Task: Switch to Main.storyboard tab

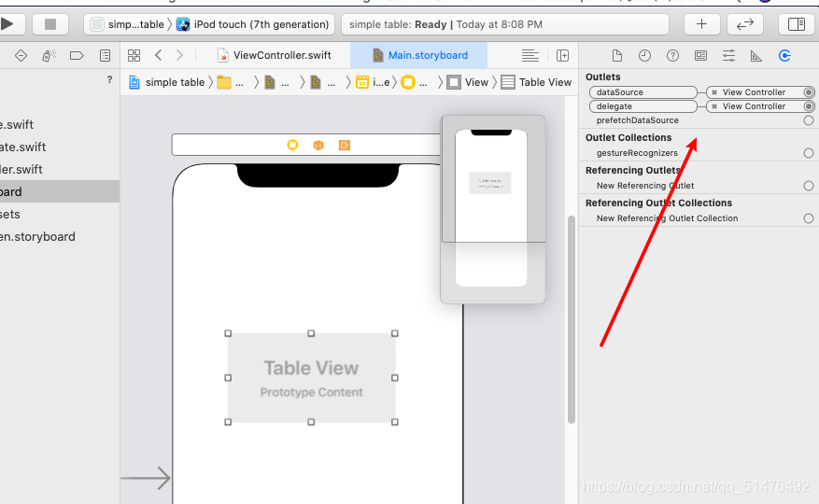Action: tap(420, 55)
